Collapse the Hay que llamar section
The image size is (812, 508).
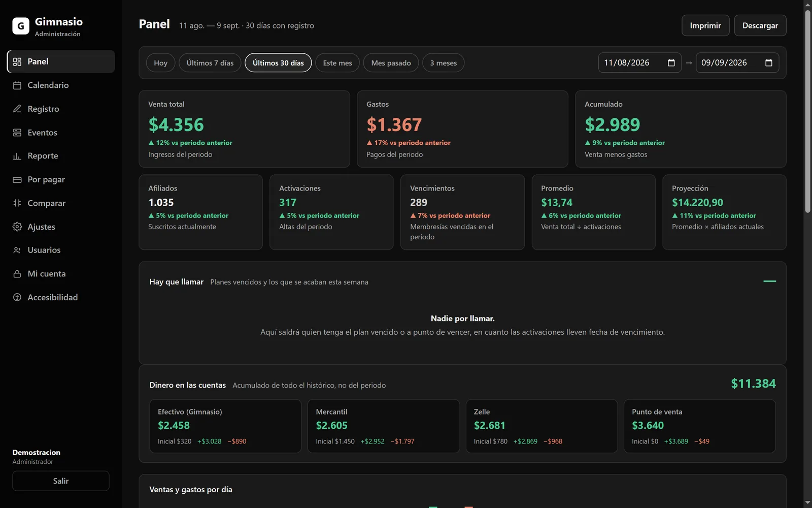[x=769, y=281]
